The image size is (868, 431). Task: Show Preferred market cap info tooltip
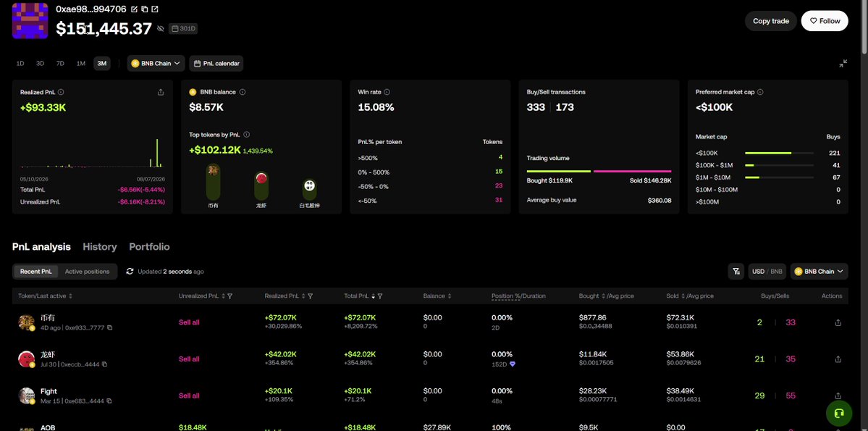point(760,92)
